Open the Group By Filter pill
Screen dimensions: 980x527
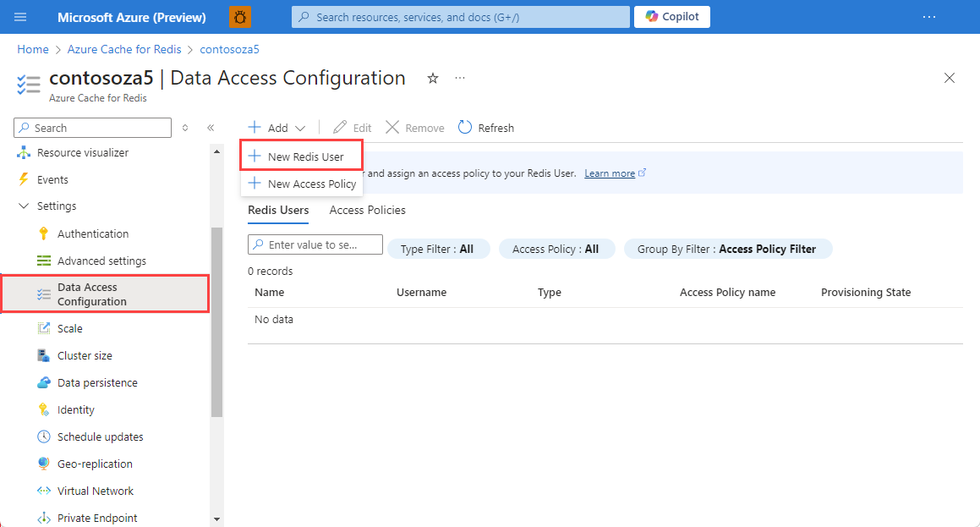coord(727,249)
